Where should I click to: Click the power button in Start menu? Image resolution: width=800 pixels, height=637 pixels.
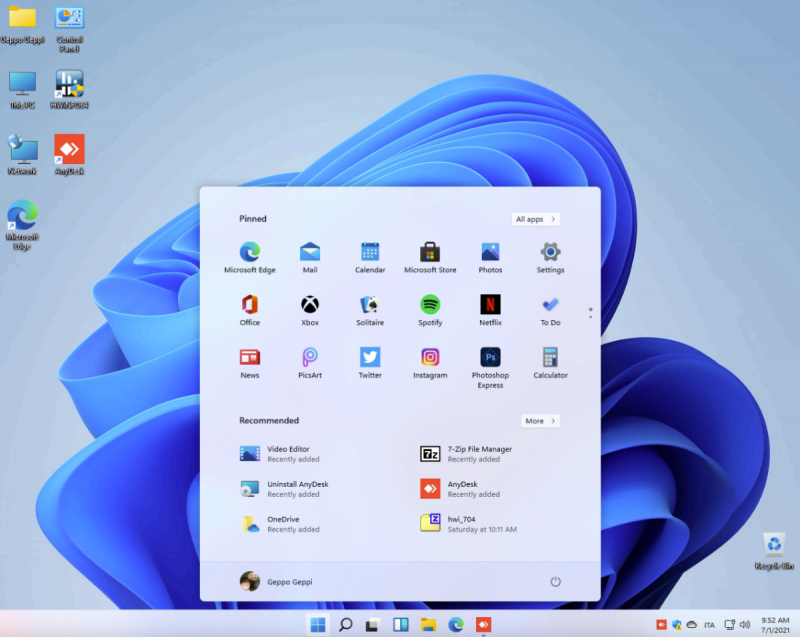556,581
